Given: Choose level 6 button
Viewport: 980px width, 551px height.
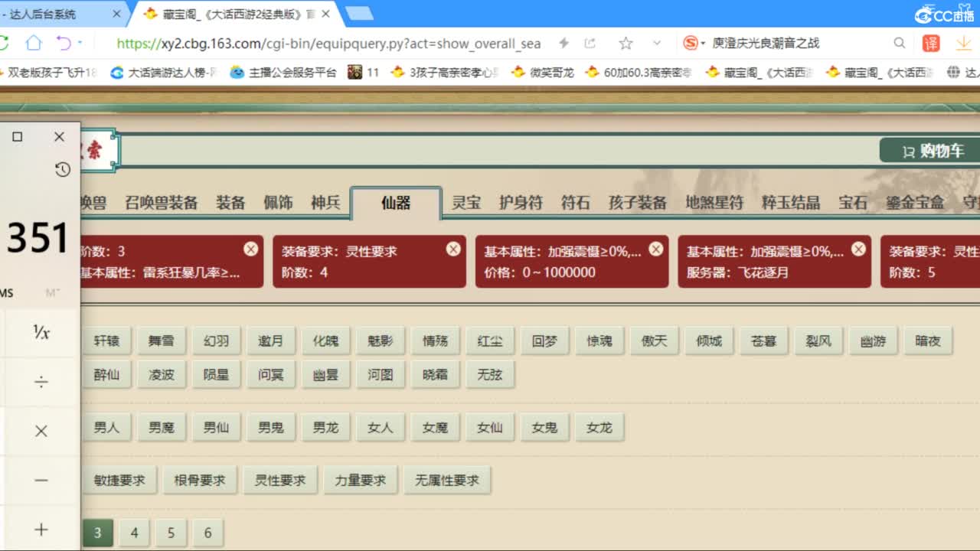Looking at the screenshot, I should pos(207,533).
